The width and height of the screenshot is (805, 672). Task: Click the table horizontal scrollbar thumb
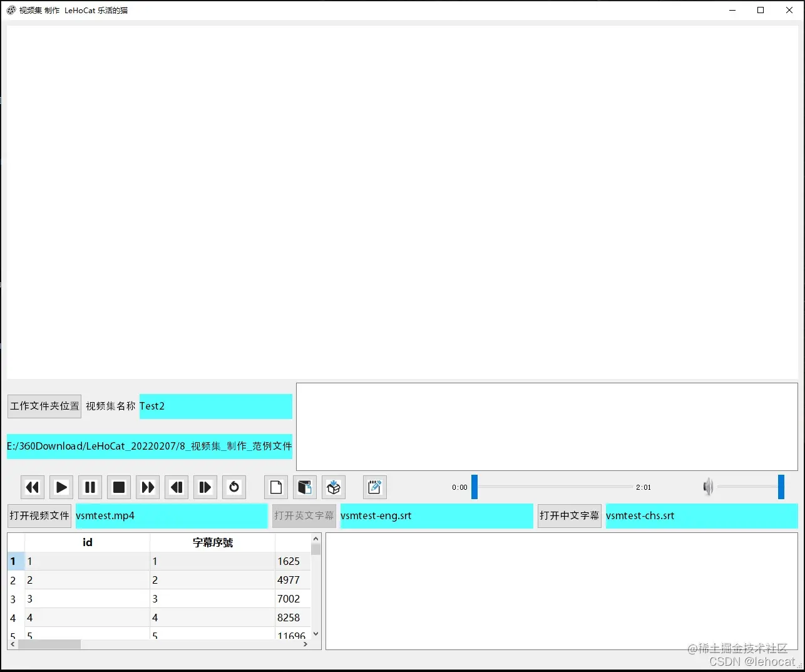tap(49, 644)
